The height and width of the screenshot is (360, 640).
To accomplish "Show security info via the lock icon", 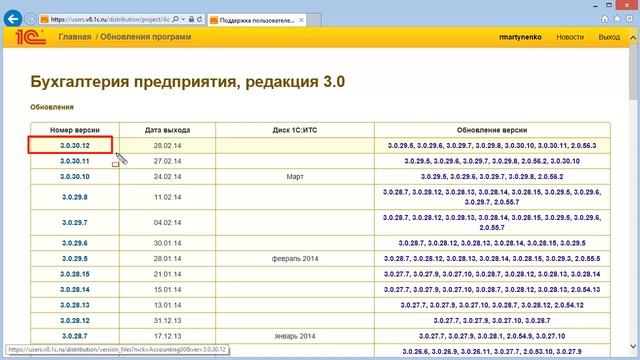I will click(191, 19).
